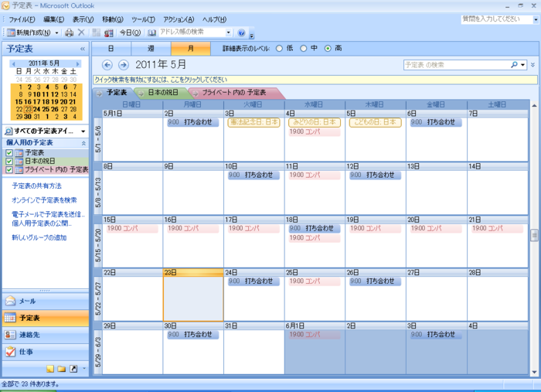Click 予定表の共有方法 link
This screenshot has height=392, width=541.
pyautogui.click(x=37, y=186)
